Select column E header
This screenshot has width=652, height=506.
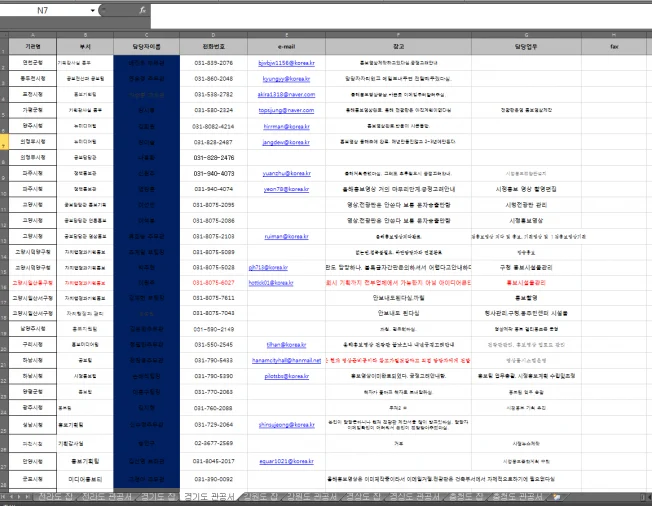tap(286, 35)
